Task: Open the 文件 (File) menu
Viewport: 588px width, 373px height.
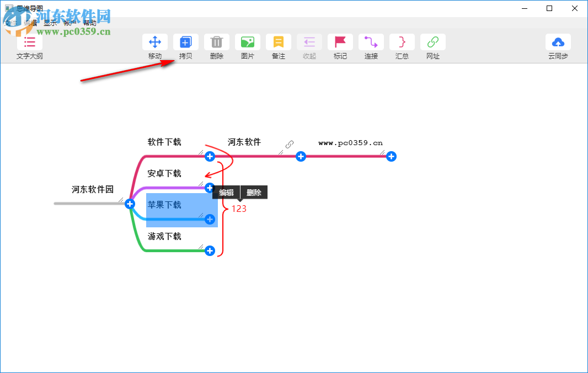Action: click(x=10, y=23)
